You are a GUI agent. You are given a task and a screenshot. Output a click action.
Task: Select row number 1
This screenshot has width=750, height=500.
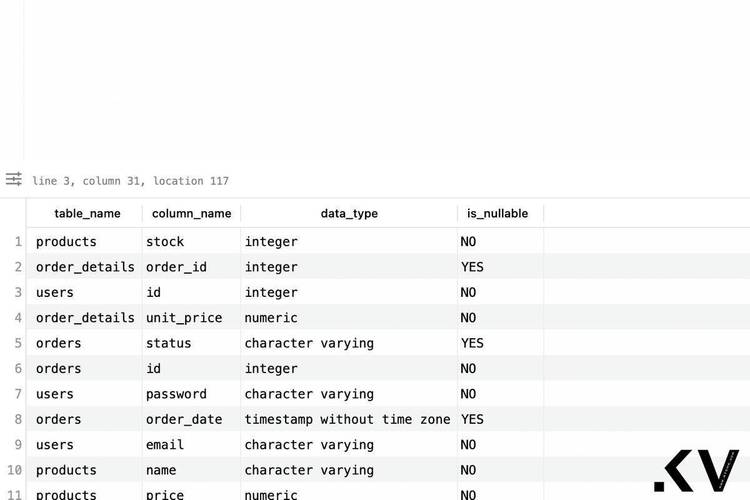17,242
